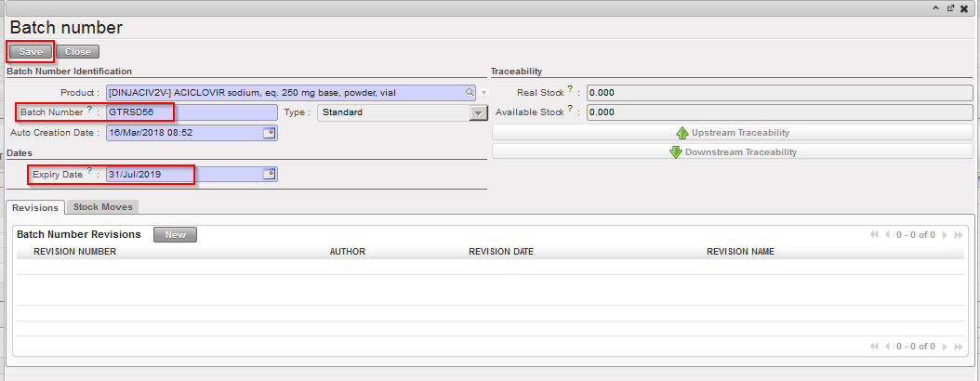Screen dimensions: 980x381
Task: Click the Upstream Traceability button
Action: [733, 133]
